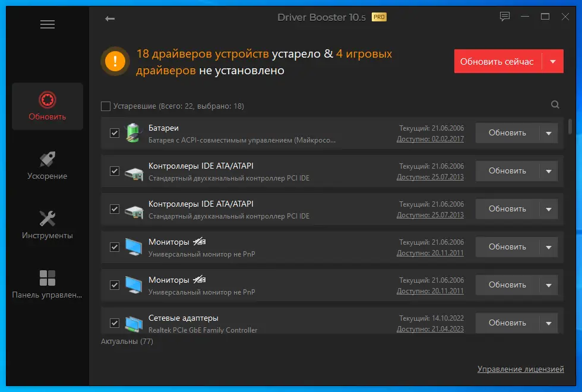This screenshot has height=392, width=582.
Task: Open Управление лицензией link
Action: (x=521, y=368)
